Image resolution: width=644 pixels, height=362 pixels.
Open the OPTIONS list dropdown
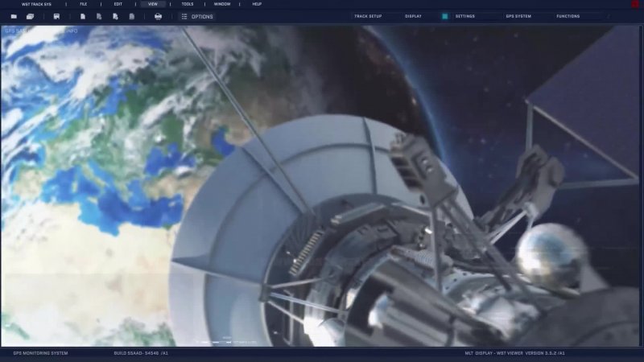(196, 16)
